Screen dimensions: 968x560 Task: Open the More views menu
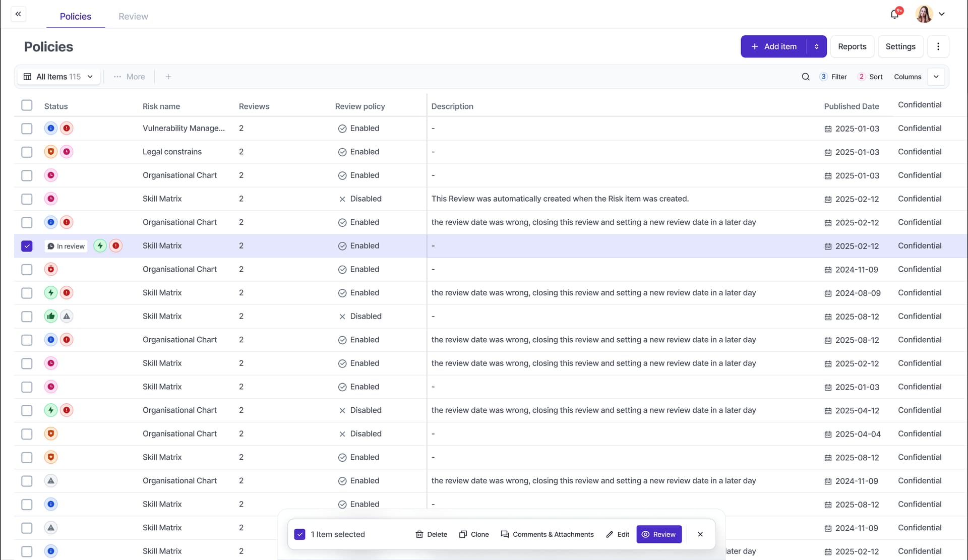pyautogui.click(x=130, y=77)
